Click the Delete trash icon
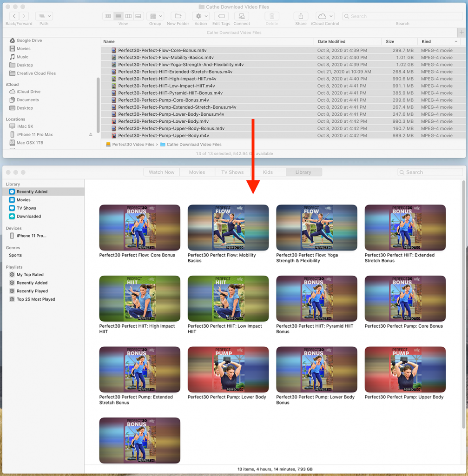This screenshot has width=468, height=476. click(272, 16)
